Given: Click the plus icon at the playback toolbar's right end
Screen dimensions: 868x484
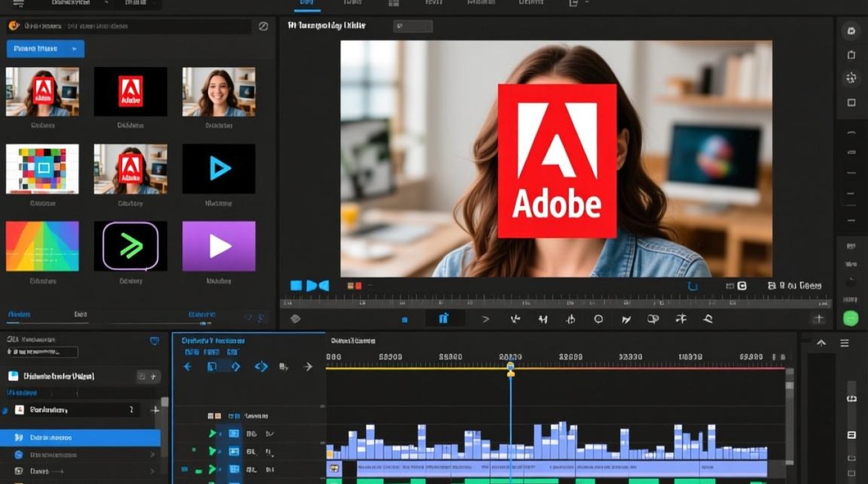Looking at the screenshot, I should 818,318.
